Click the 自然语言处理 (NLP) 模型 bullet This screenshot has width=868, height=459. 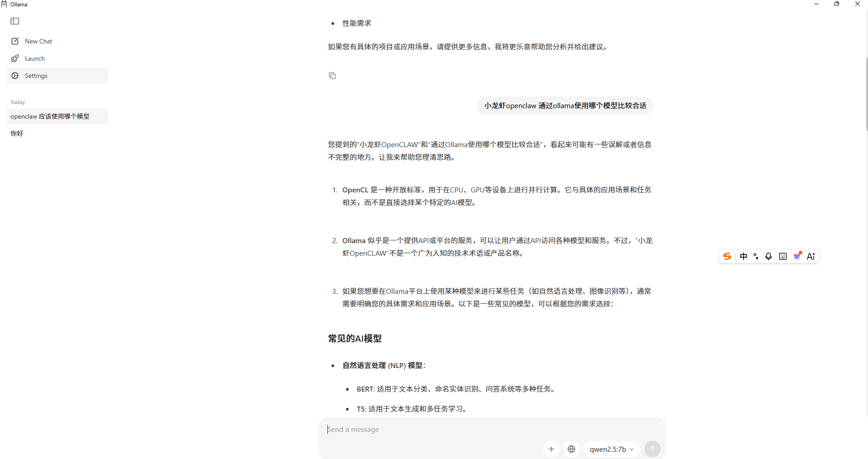click(x=384, y=365)
